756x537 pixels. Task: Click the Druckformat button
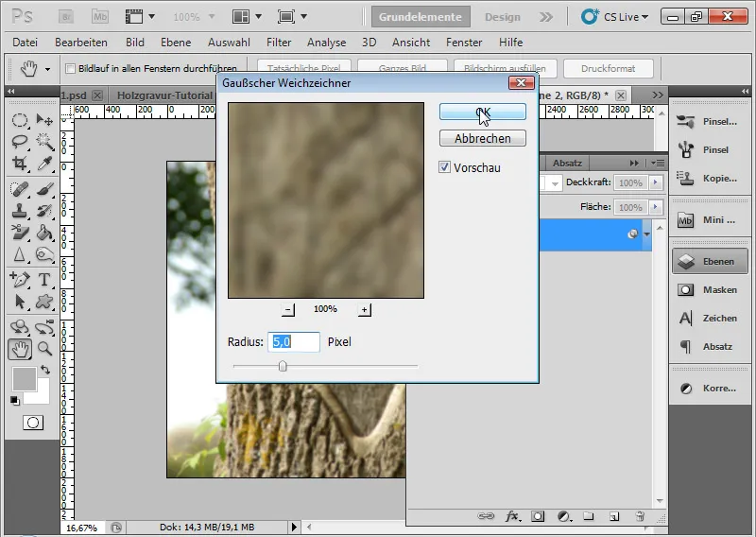coord(608,68)
